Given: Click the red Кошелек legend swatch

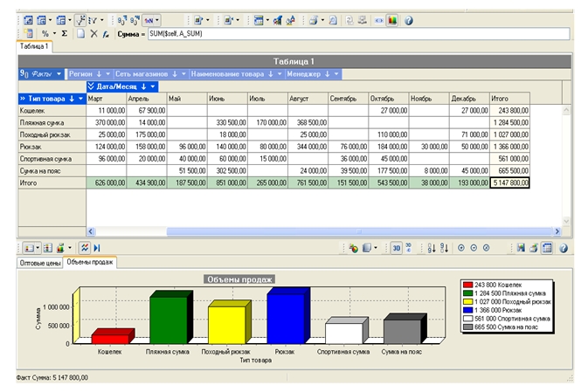Looking at the screenshot, I should (x=467, y=285).
